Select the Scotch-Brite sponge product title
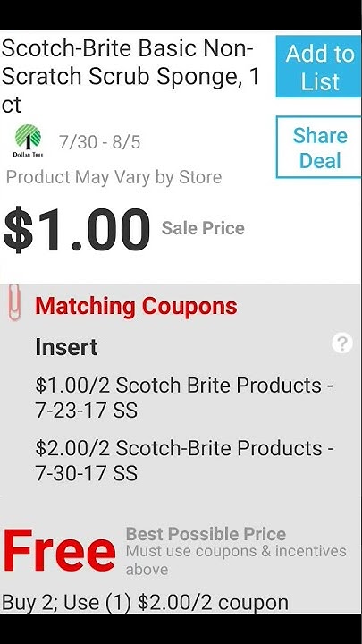 tap(130, 77)
